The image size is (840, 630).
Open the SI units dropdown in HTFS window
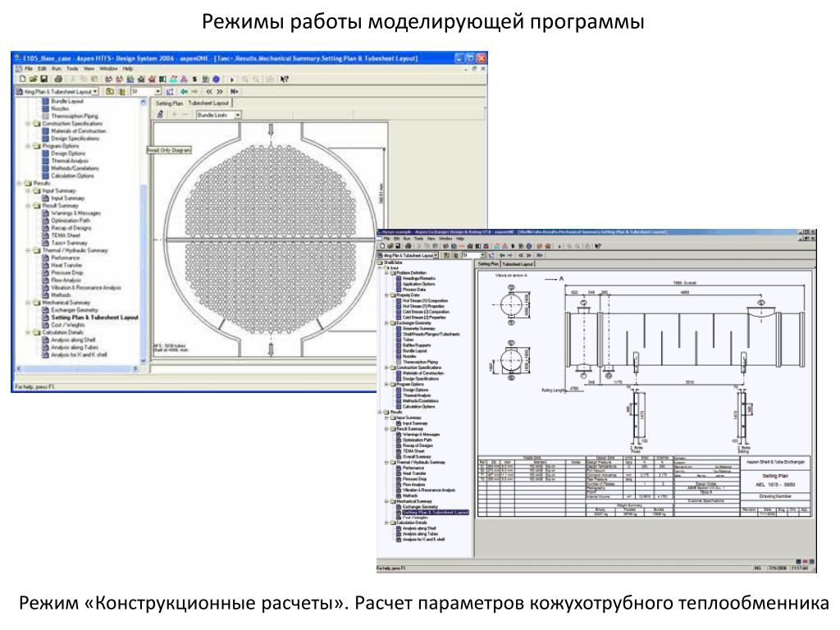tap(157, 92)
